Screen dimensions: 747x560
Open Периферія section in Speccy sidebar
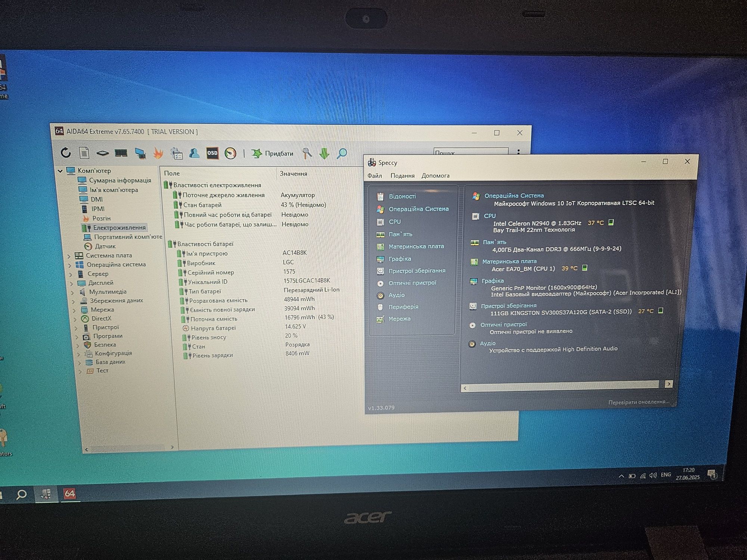click(403, 307)
